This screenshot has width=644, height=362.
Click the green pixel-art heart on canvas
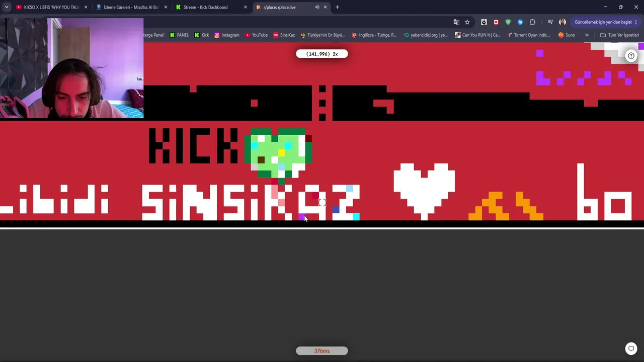(278, 155)
